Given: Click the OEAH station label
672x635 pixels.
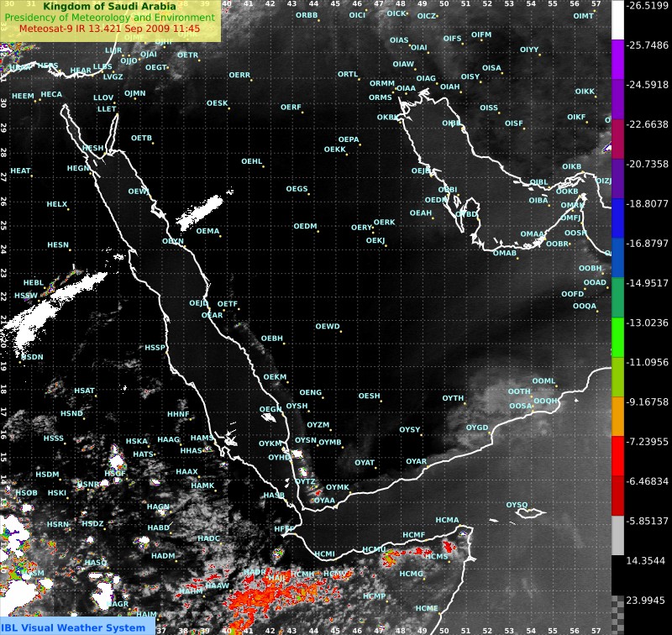Looking at the screenshot, I should [x=421, y=213].
